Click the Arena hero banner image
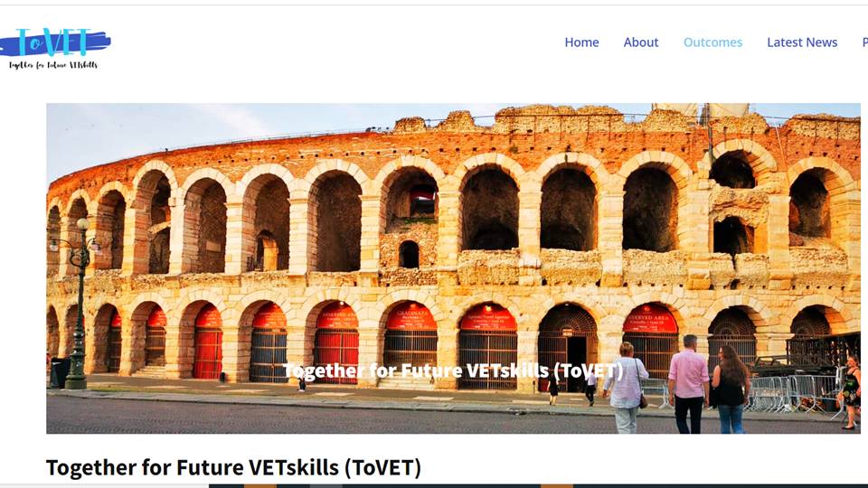Image resolution: width=868 pixels, height=488 pixels. [453, 268]
